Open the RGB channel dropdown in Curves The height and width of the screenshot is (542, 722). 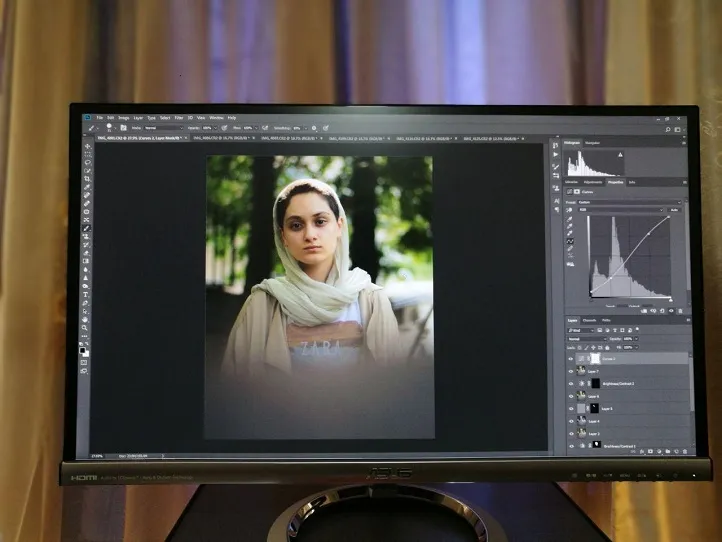621,210
